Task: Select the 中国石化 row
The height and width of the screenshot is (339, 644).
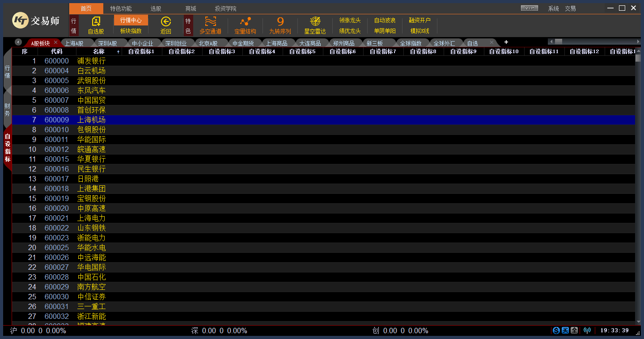Action: tap(323, 277)
